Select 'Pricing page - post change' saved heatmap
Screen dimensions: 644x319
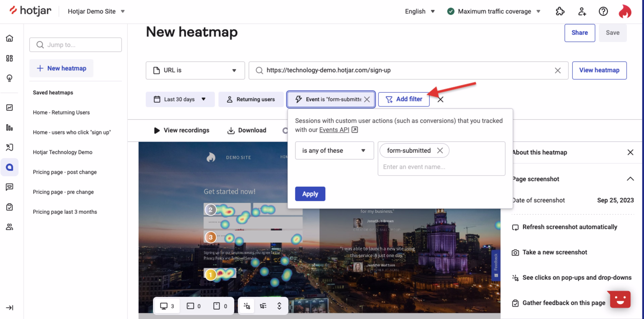point(65,172)
